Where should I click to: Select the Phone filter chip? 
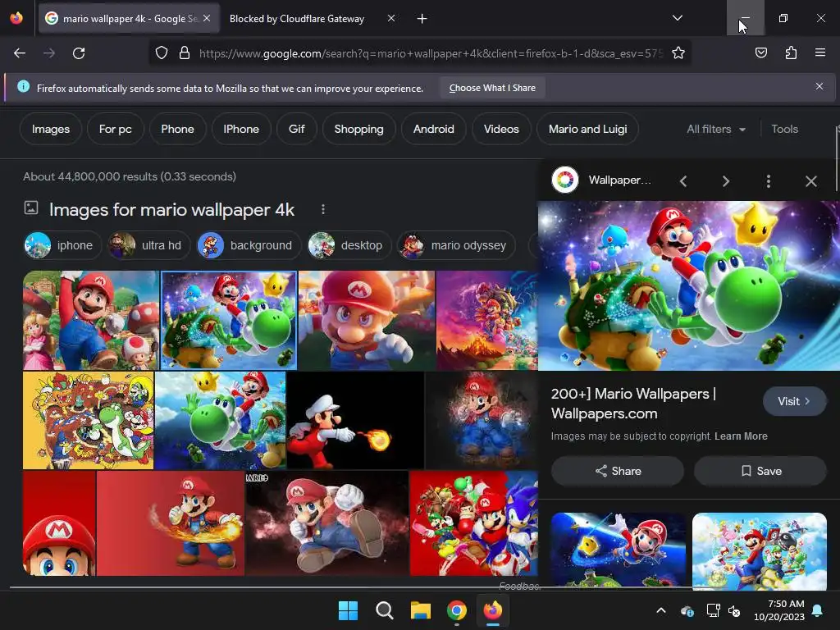tap(177, 129)
